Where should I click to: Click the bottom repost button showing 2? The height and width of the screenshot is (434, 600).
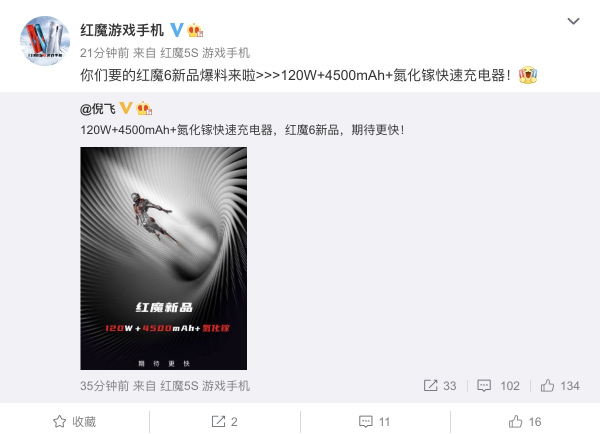(225, 422)
